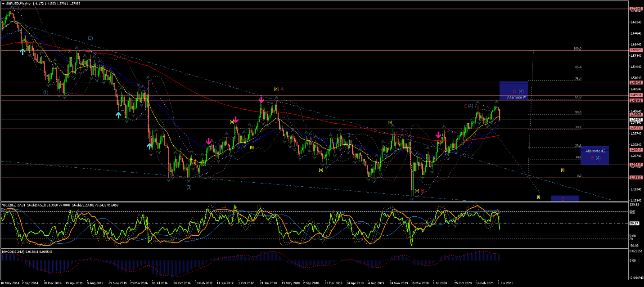Select the 61.8 Fibonacci level label
This screenshot has height=287, width=644.
tap(578, 97)
